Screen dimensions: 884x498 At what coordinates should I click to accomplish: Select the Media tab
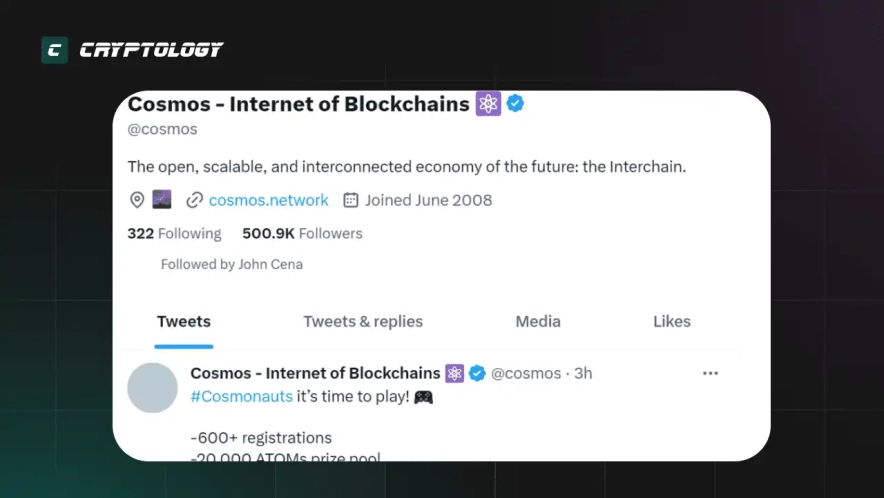point(538,321)
